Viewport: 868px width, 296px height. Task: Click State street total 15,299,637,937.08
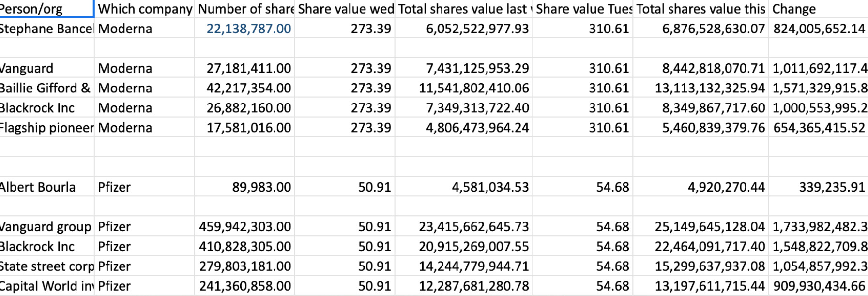coord(700,266)
